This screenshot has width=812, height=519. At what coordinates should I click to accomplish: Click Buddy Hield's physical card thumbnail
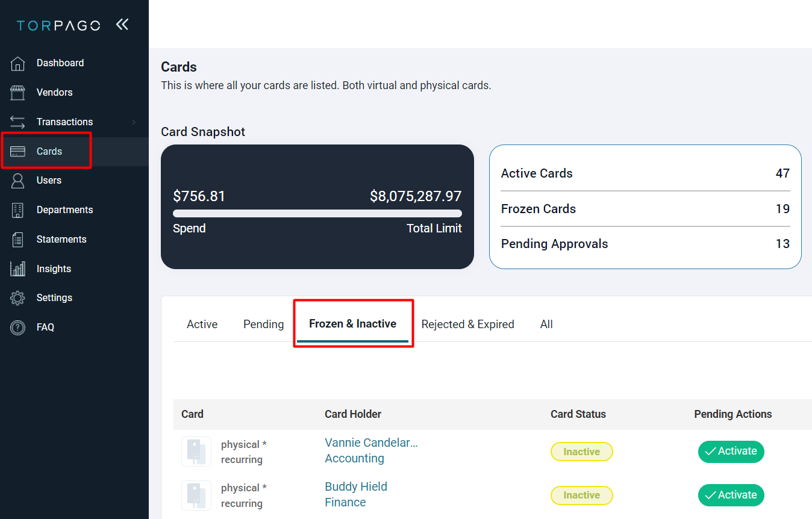point(196,495)
